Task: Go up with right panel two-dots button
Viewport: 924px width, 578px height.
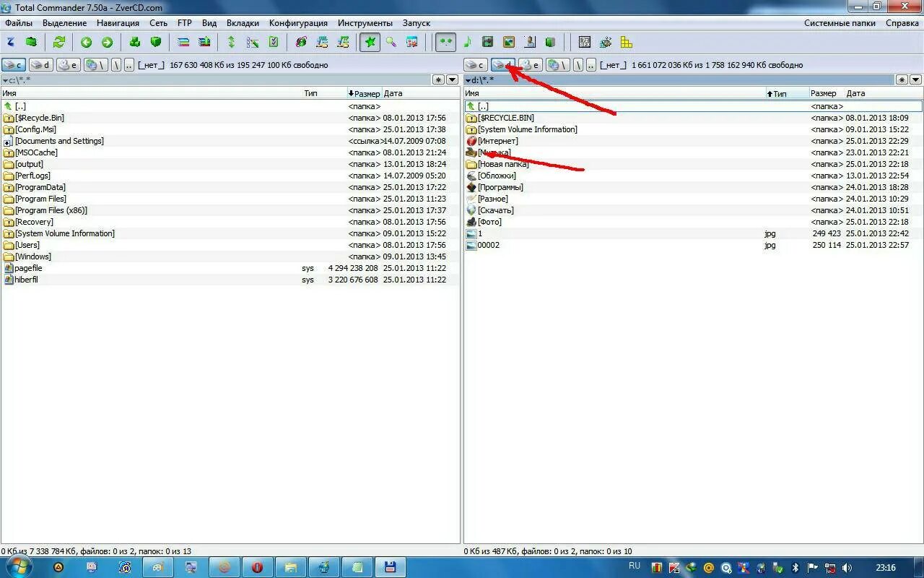Action: (x=590, y=65)
